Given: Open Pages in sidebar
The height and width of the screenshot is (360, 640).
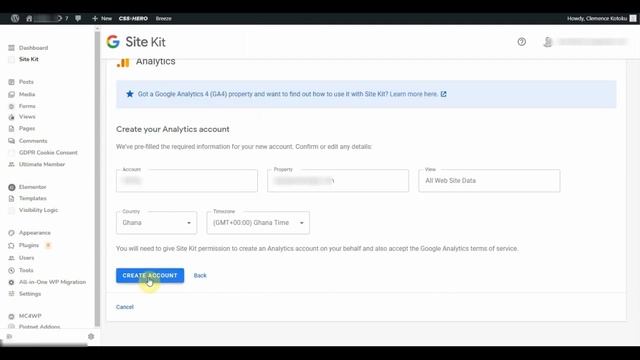Looking at the screenshot, I should point(27,129).
